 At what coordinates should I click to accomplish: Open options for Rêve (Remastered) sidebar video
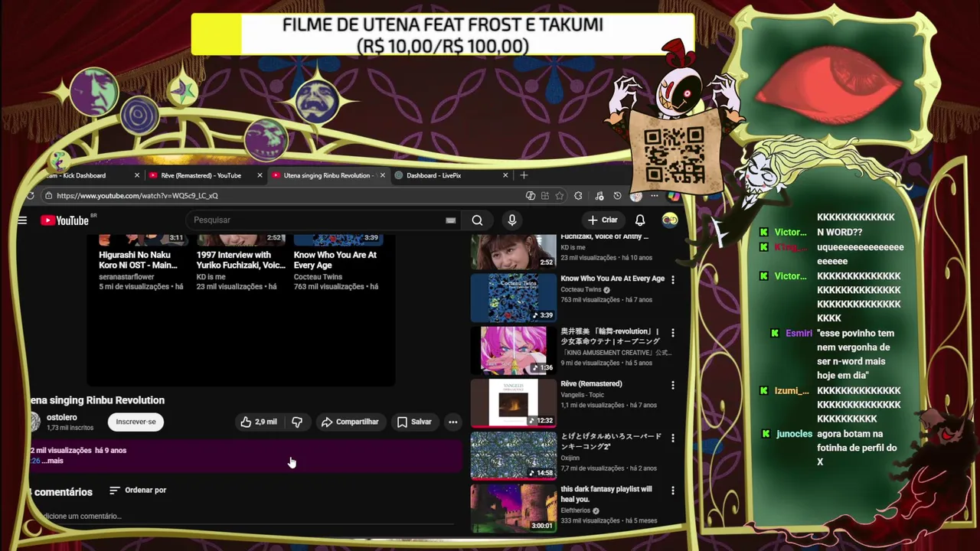coord(673,385)
